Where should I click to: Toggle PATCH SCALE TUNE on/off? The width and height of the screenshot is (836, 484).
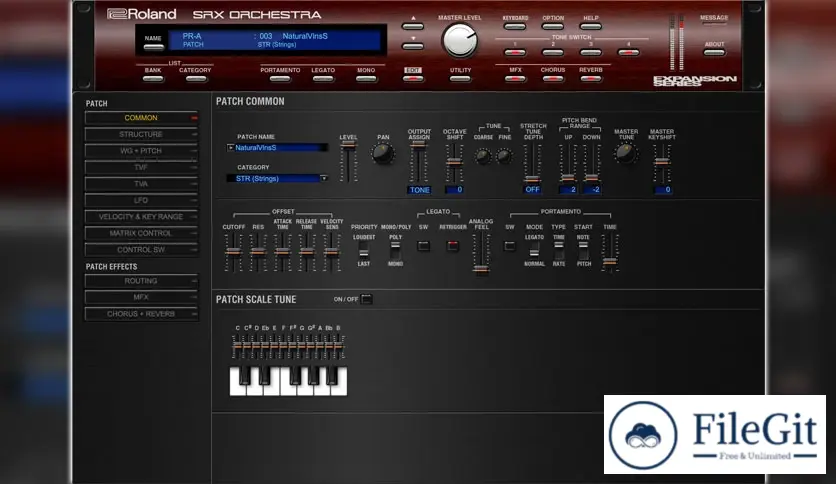click(366, 299)
